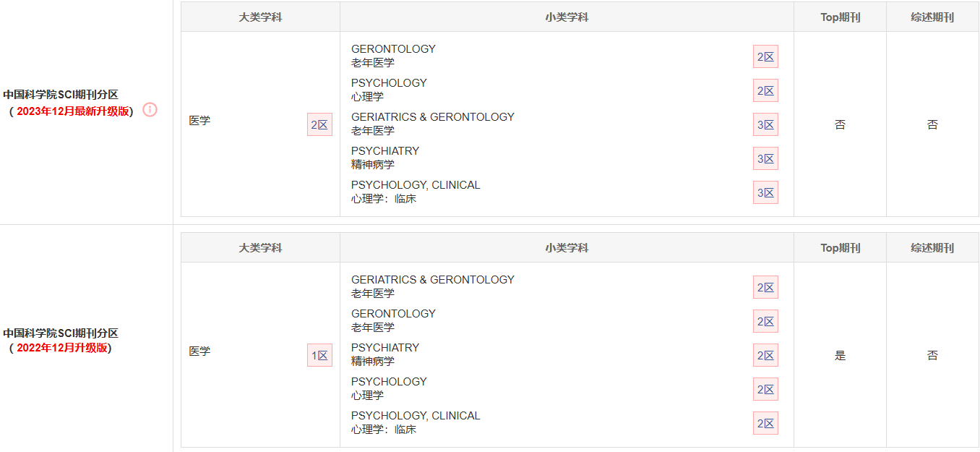Click the red 2022年12月升级版 text
Screen dimensions: 980x452
tap(62, 348)
